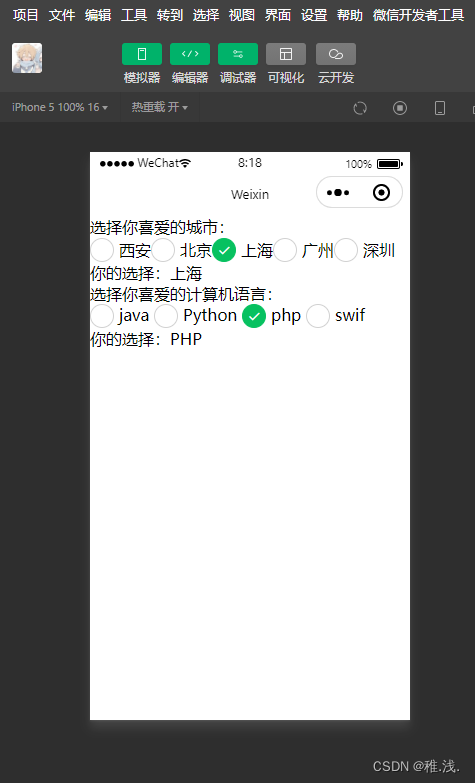
Task: Click the user avatar thumbnail
Action: coord(27,58)
